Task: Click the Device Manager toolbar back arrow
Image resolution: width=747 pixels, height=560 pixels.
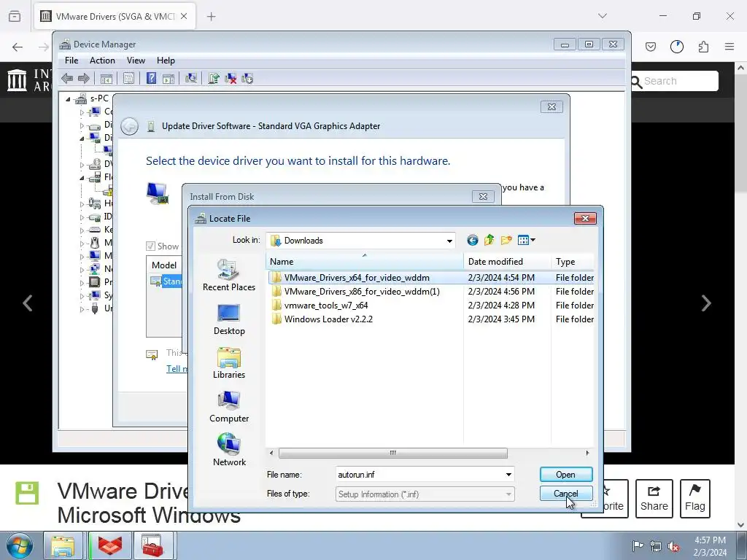Action: pos(67,79)
